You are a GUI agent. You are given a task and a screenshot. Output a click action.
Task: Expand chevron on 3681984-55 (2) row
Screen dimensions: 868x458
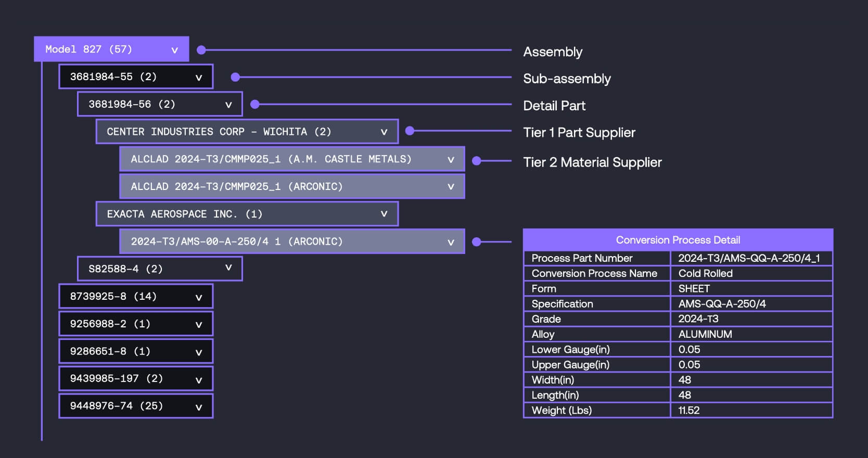[x=198, y=78]
